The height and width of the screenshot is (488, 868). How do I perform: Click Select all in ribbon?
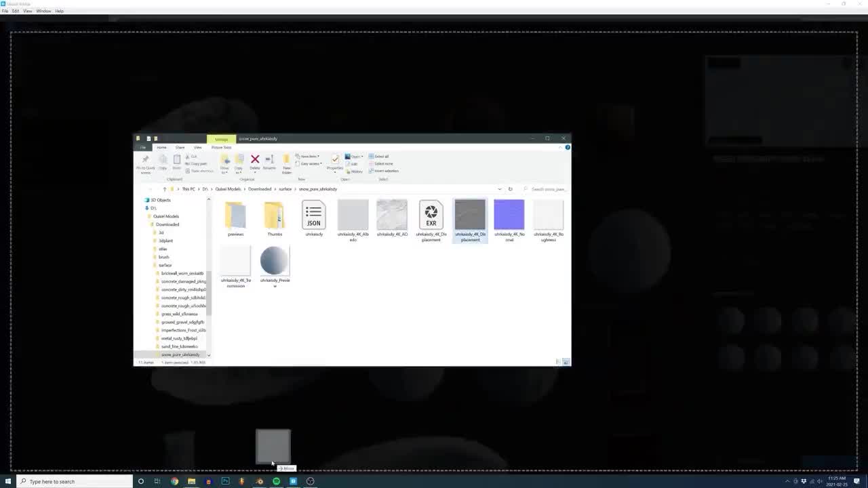pos(379,157)
